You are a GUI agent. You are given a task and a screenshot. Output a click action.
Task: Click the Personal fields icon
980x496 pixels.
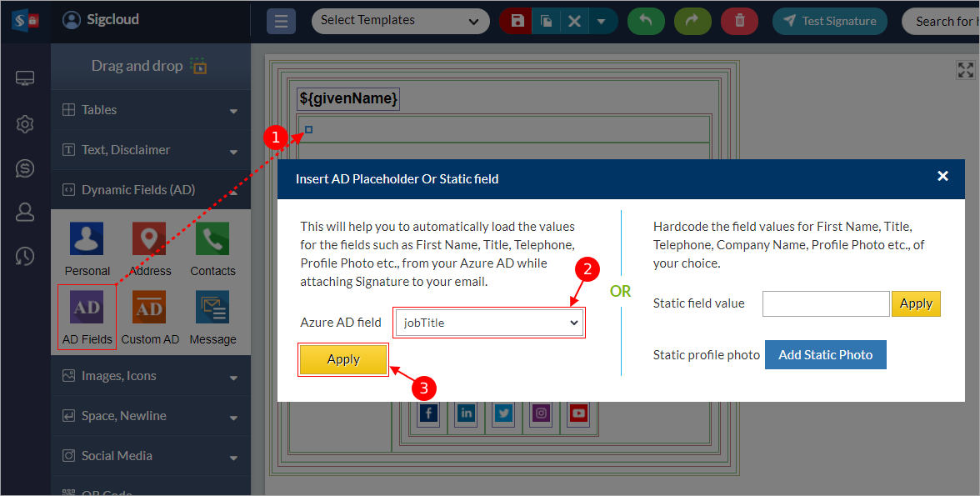(x=87, y=239)
